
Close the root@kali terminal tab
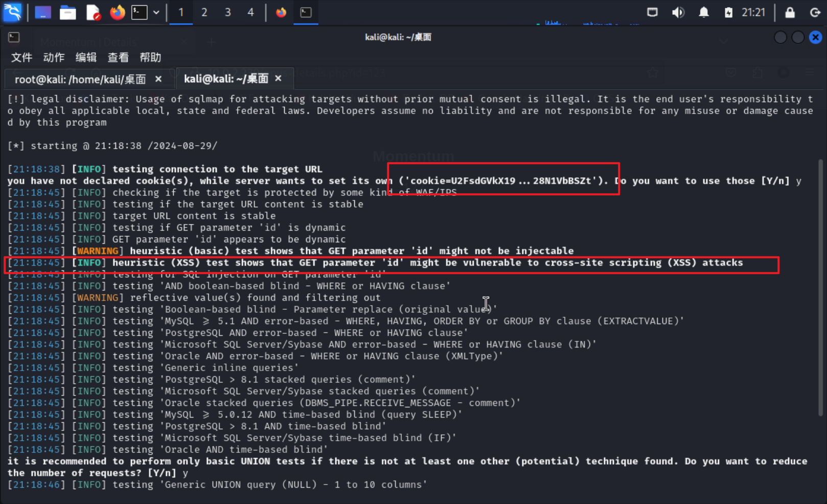coord(158,79)
